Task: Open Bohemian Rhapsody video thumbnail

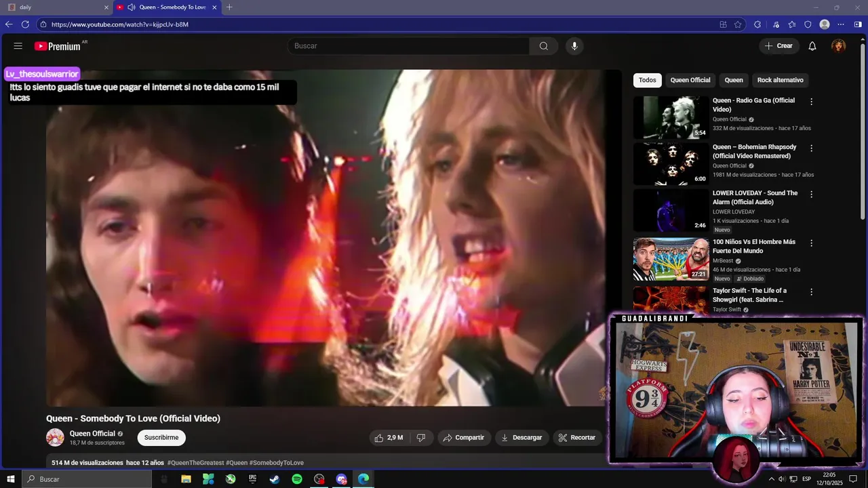Action: click(671, 164)
